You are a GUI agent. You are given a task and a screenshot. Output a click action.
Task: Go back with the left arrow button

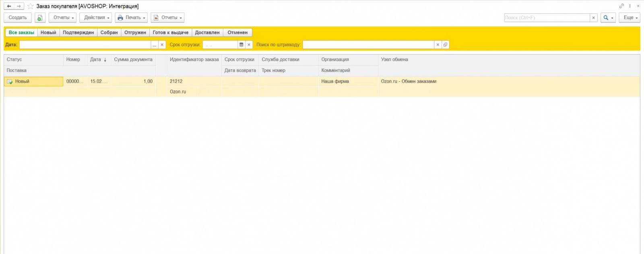pyautogui.click(x=9, y=6)
